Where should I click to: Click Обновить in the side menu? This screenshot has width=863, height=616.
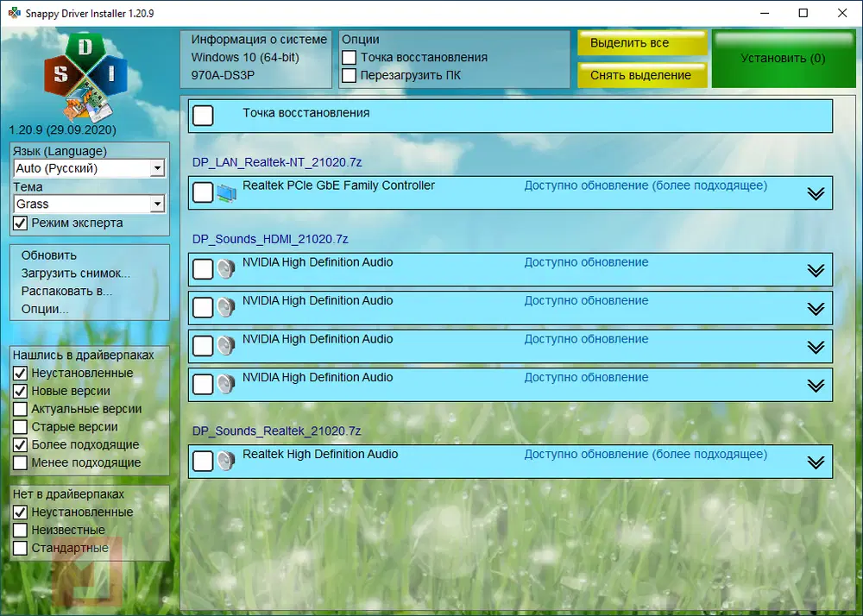pos(49,255)
